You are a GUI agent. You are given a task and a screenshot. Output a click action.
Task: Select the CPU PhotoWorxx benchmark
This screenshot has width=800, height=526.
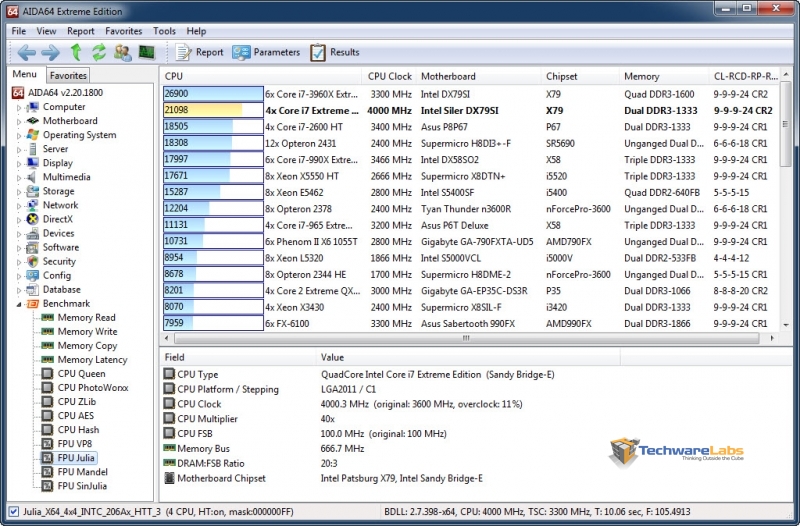tap(85, 388)
